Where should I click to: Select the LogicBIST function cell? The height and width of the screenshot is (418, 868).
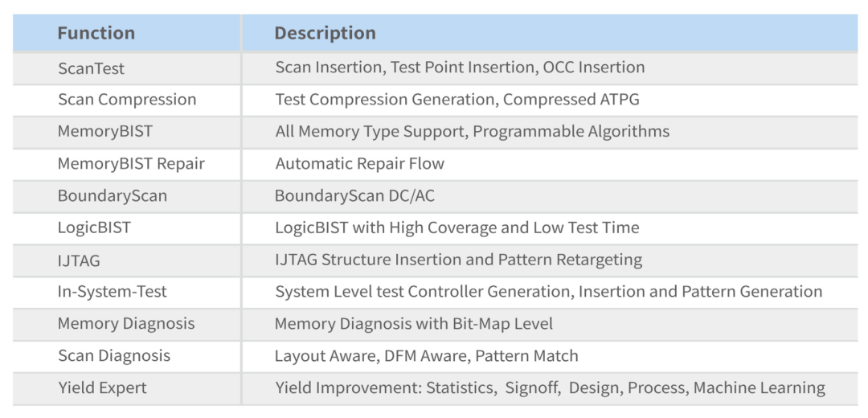(x=94, y=227)
